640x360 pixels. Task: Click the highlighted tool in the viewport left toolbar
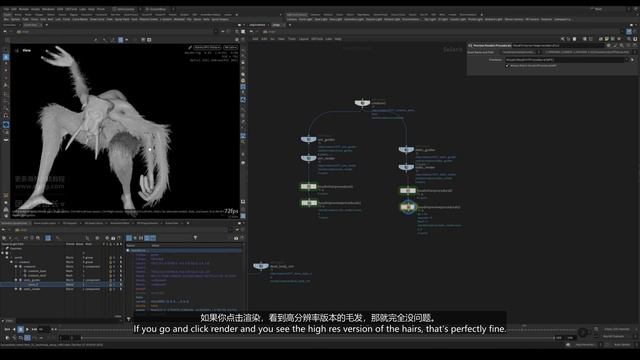[6, 57]
